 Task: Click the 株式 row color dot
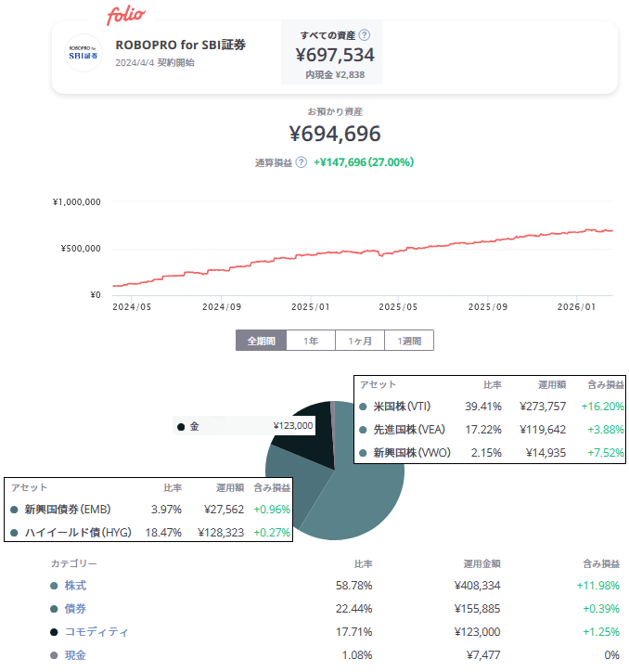click(x=54, y=586)
